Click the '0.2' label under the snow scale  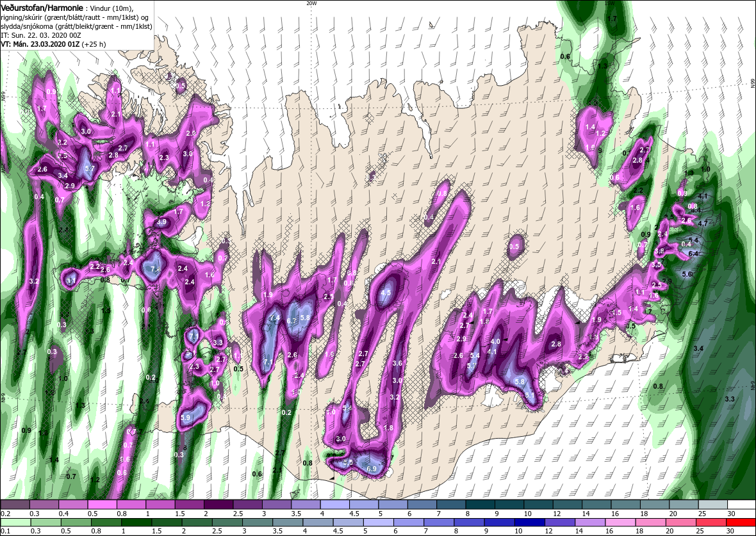click(4, 514)
